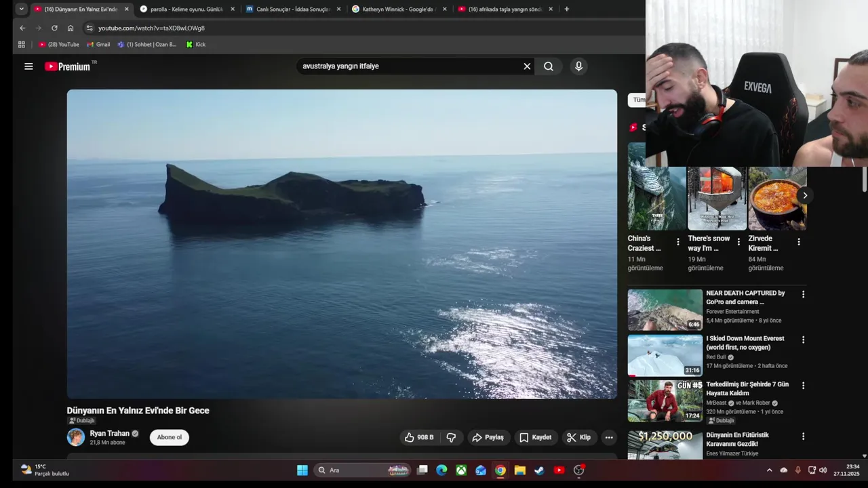The width and height of the screenshot is (868, 488).
Task: Open a new browser tab
Action: tap(567, 9)
